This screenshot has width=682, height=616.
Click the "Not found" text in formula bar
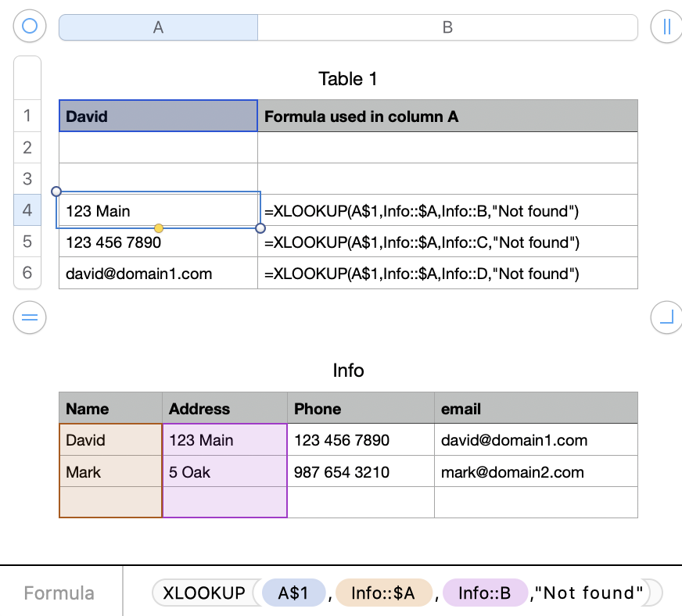point(590,593)
